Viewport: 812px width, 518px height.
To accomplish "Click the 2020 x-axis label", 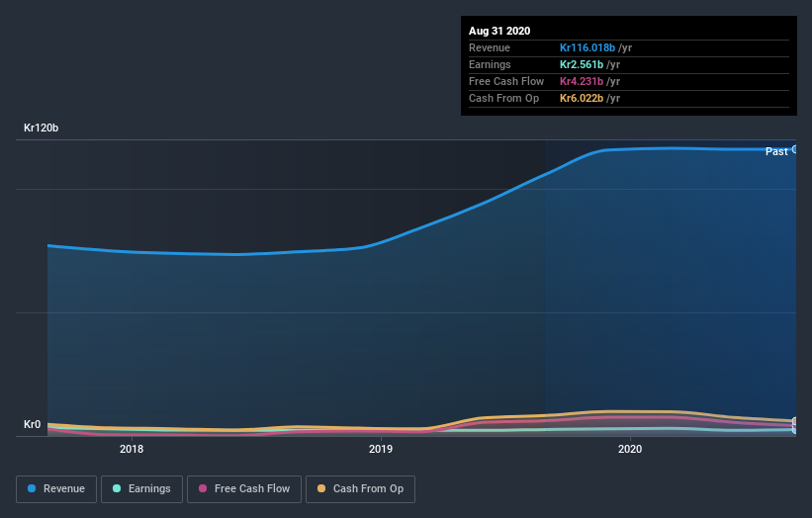I will tap(630, 449).
